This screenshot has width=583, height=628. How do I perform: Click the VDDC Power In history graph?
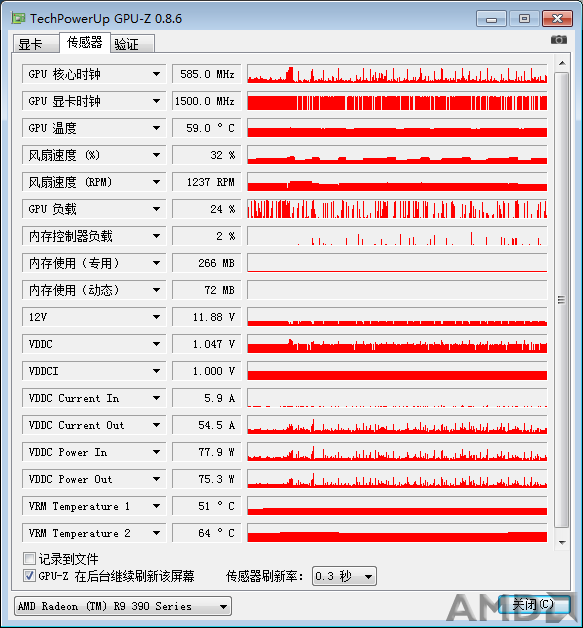click(397, 452)
